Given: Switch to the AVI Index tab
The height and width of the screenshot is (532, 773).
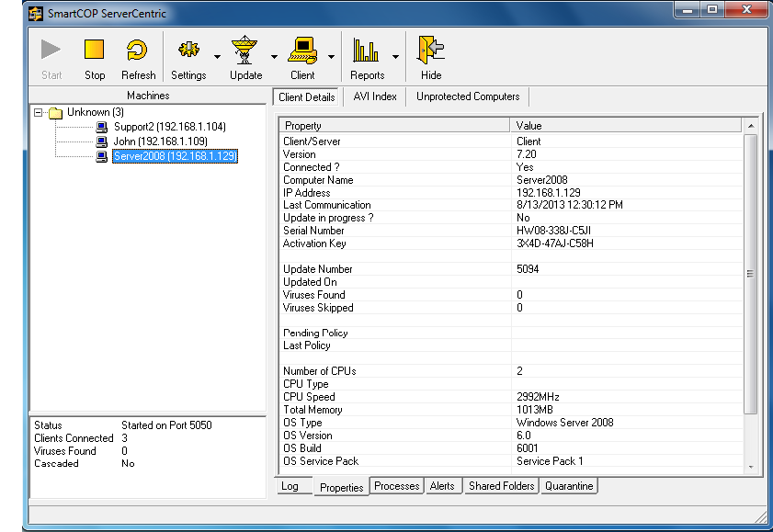Looking at the screenshot, I should [x=375, y=96].
